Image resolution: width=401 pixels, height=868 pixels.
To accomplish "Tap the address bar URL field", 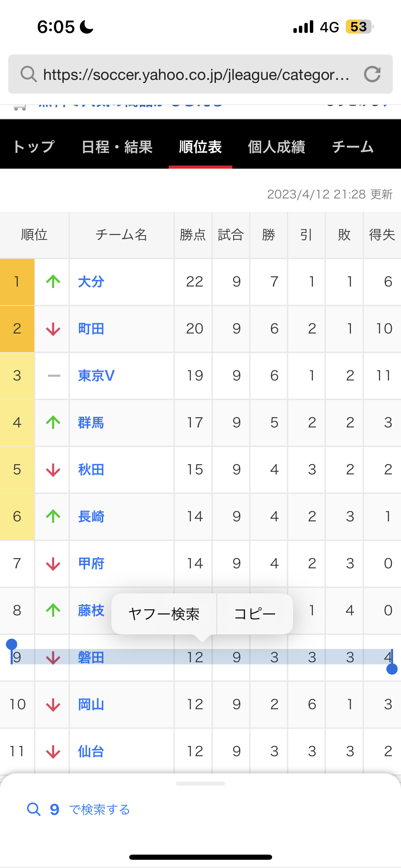I will [x=196, y=74].
